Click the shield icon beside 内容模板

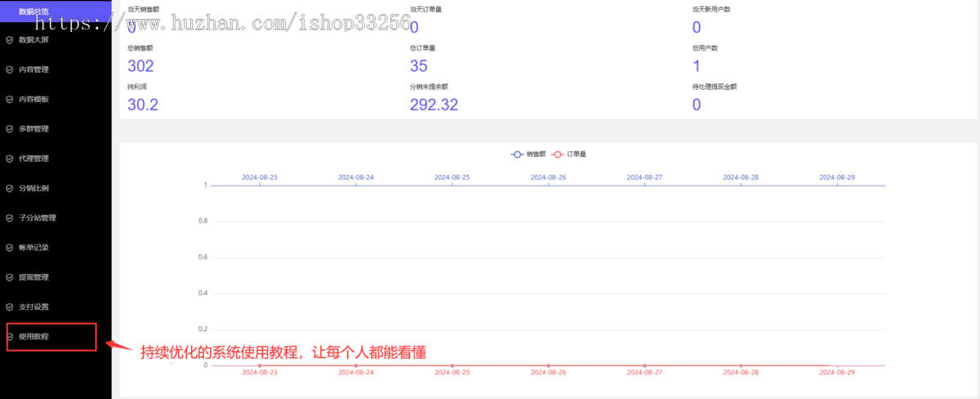[10, 99]
